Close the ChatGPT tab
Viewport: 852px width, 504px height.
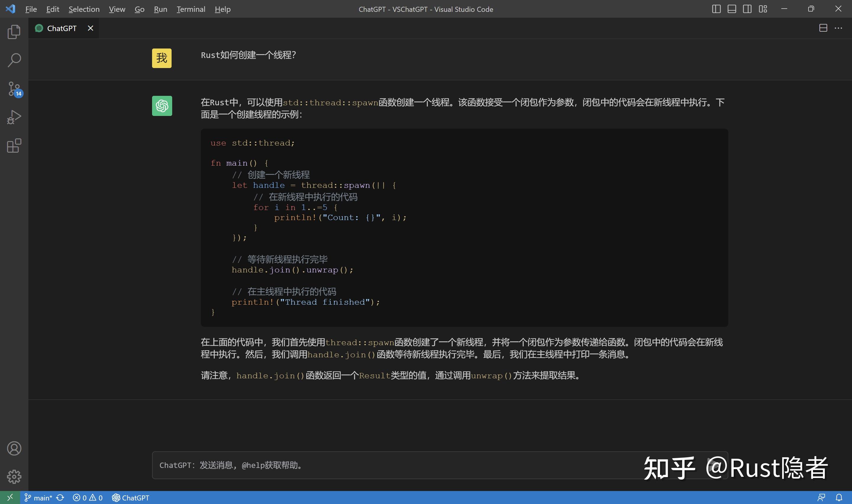(x=90, y=28)
